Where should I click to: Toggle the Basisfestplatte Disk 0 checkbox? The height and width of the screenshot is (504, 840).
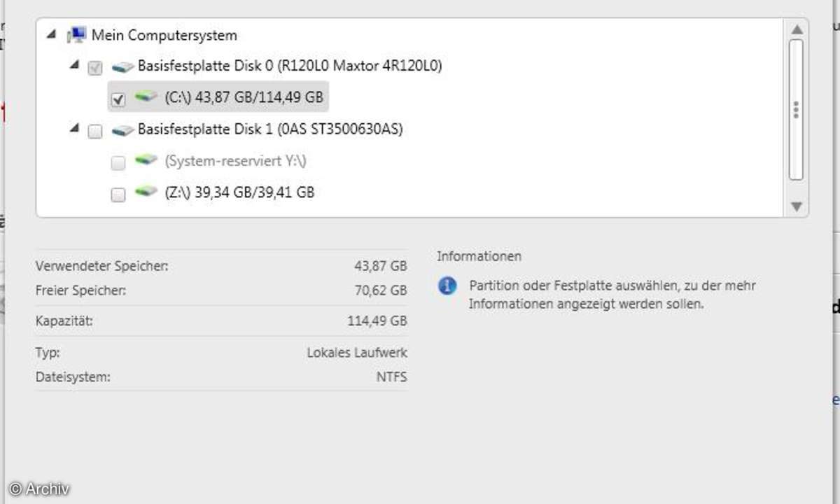tap(95, 69)
